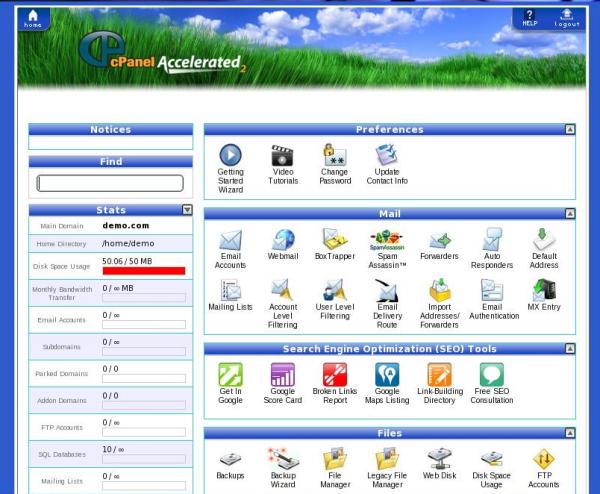This screenshot has width=600, height=494.
Task: Click the Notices panel header
Action: (x=111, y=129)
